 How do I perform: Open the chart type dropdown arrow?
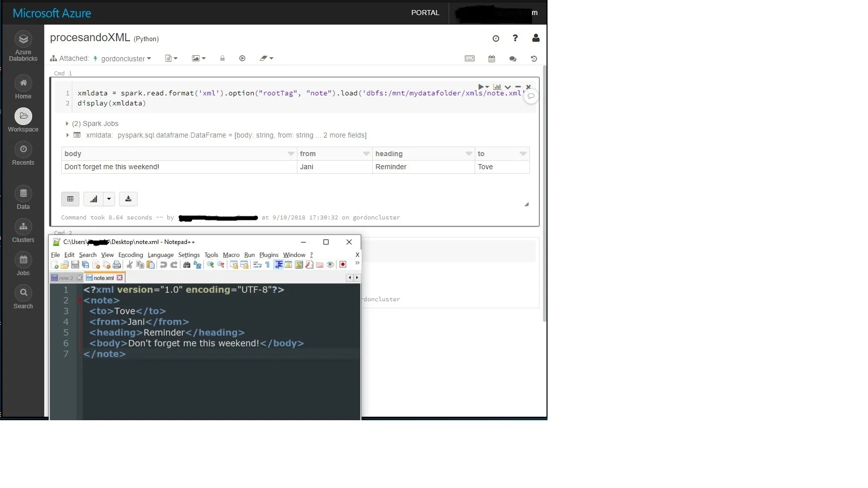[x=109, y=199]
